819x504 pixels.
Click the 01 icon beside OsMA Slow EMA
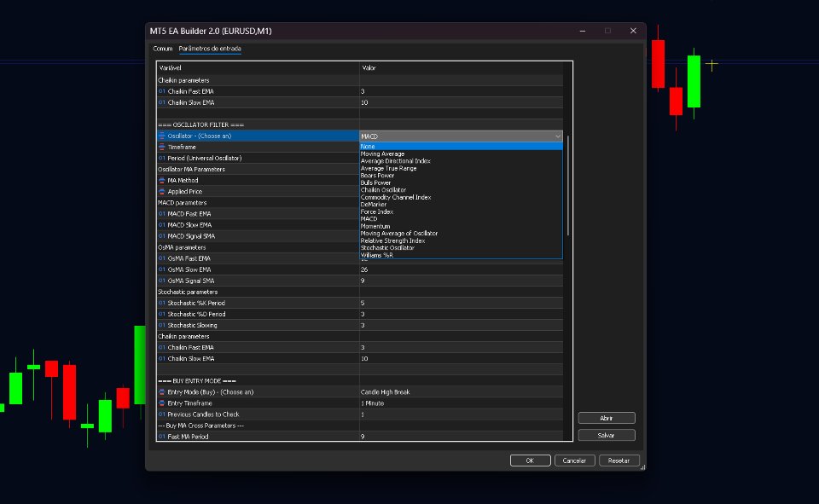(162, 269)
